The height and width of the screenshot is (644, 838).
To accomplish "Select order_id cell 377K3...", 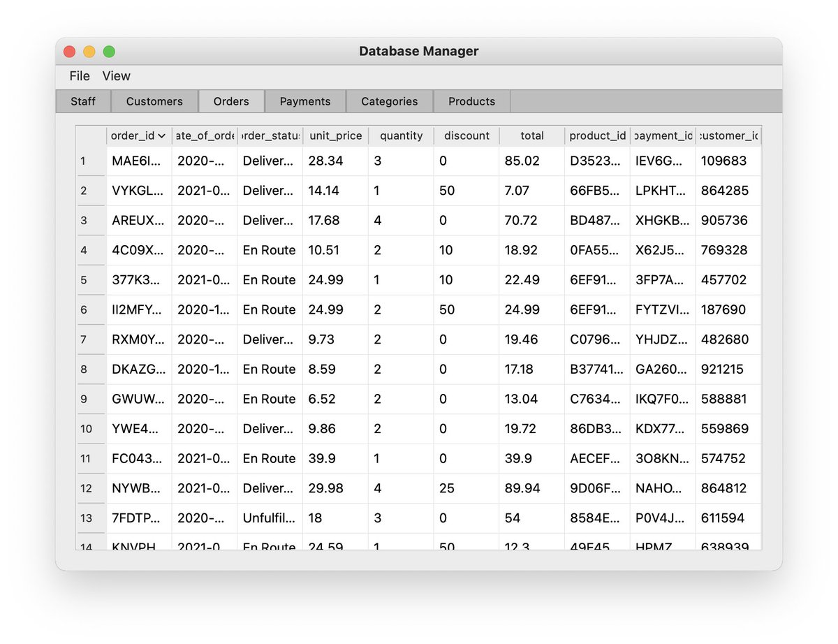I will pyautogui.click(x=139, y=280).
